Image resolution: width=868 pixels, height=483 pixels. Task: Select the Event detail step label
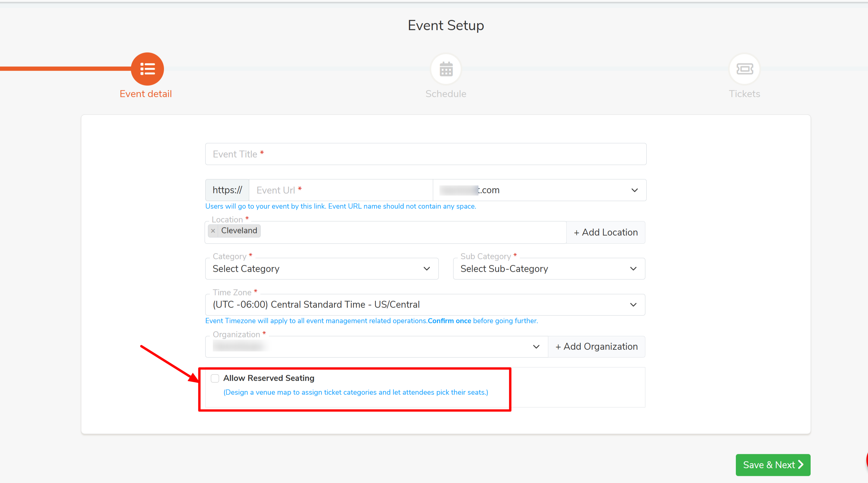(x=146, y=94)
